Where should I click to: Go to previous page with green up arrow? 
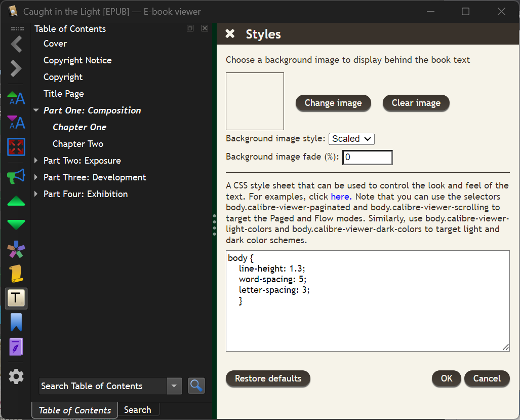pyautogui.click(x=16, y=201)
